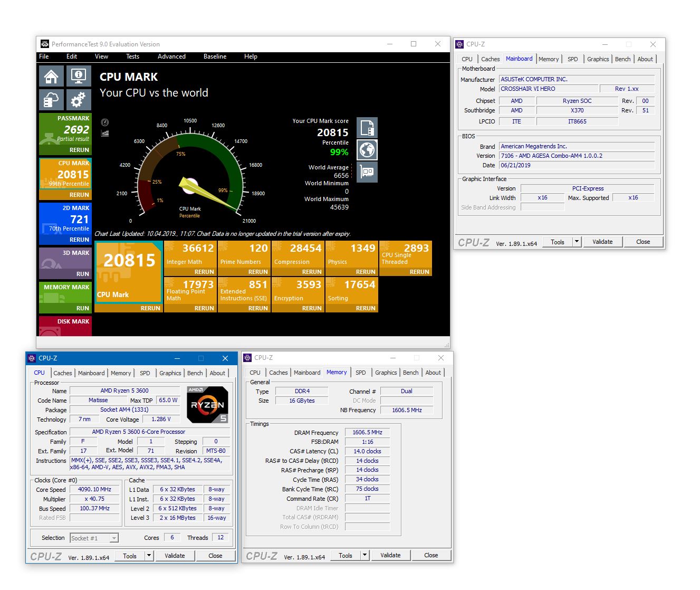This screenshot has height=590, width=700.
Task: Expand Tools dropdown arrow in CPU-Z Memory window
Action: (x=365, y=555)
